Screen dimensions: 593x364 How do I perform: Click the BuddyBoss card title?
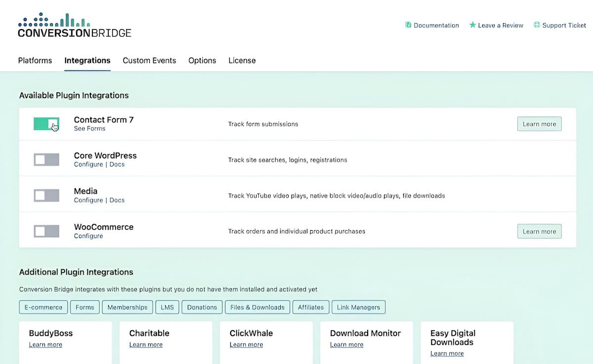51,333
